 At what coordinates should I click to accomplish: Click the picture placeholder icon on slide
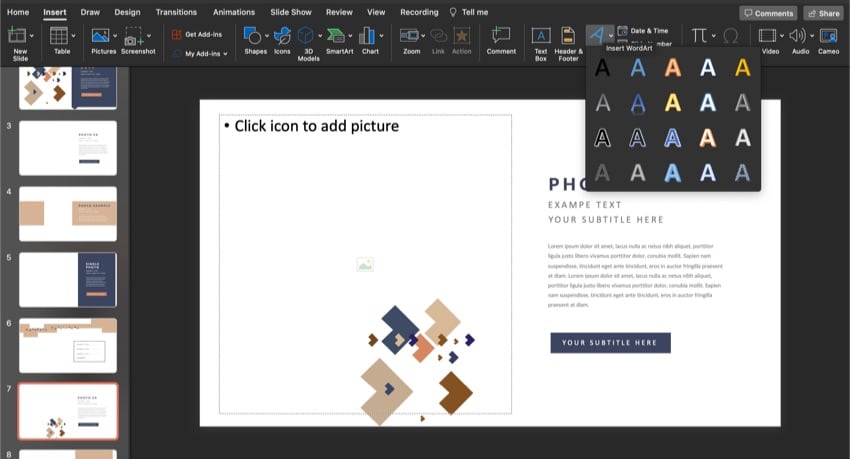point(365,264)
